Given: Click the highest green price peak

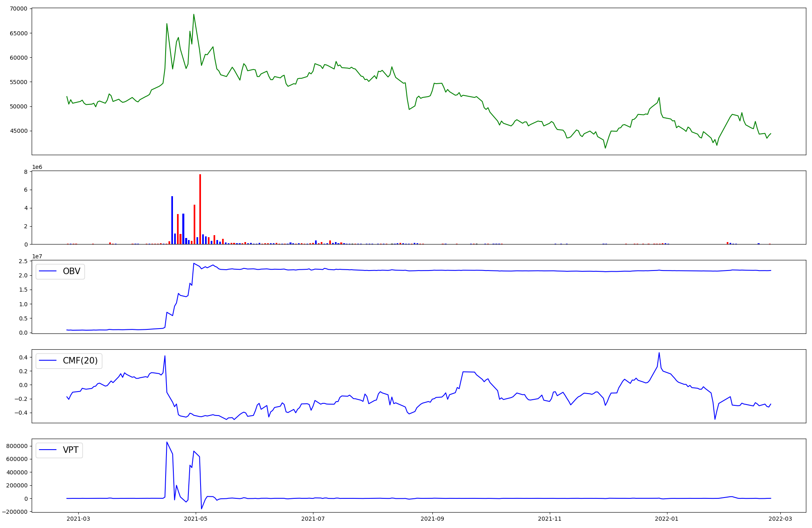Looking at the screenshot, I should point(194,15).
